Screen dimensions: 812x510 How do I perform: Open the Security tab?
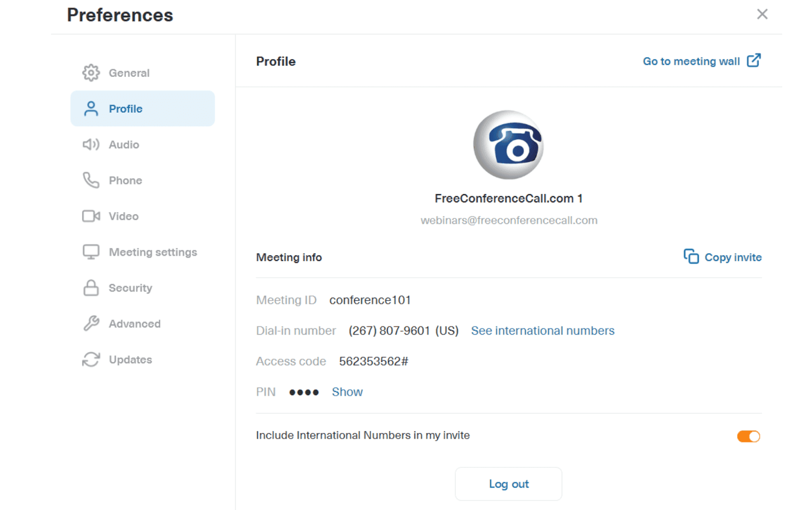pos(142,288)
